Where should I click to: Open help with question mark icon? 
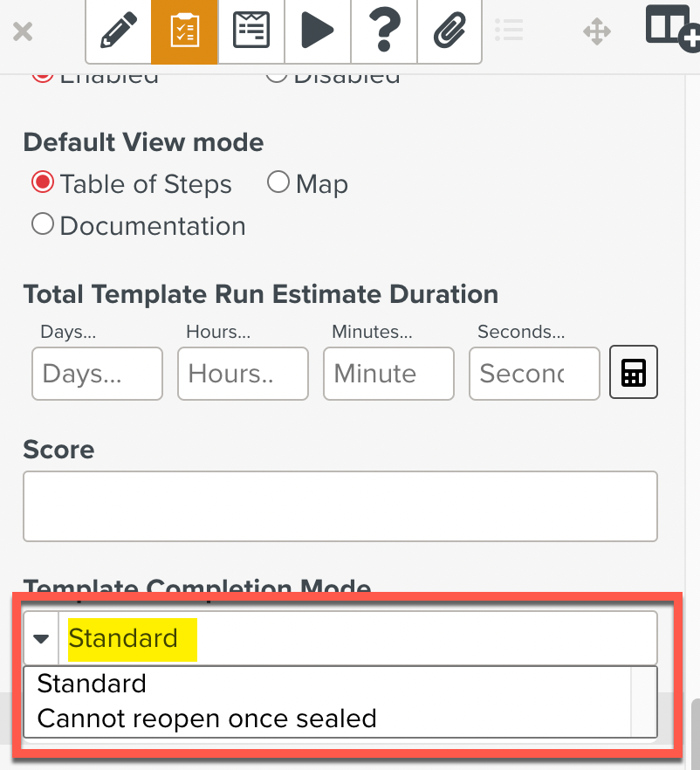[384, 32]
